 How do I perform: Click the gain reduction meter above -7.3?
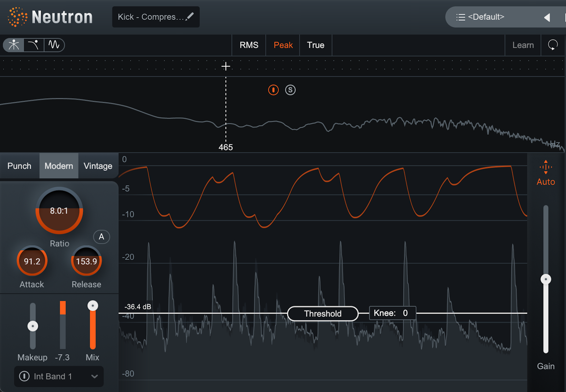pyautogui.click(x=63, y=325)
